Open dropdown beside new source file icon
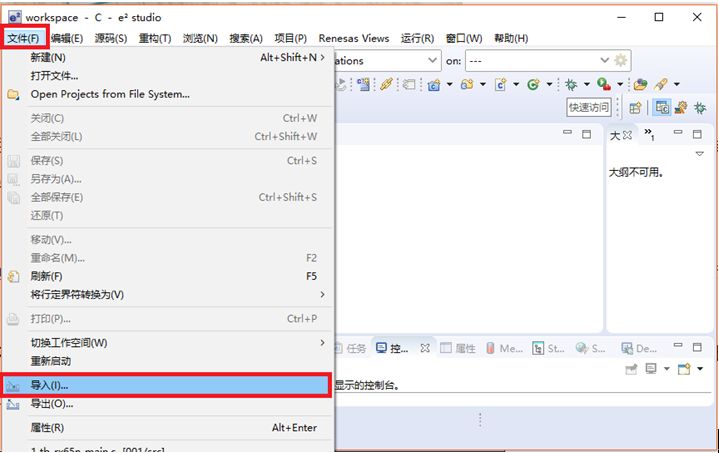Screen dimensions: 719x453 [x=516, y=84]
